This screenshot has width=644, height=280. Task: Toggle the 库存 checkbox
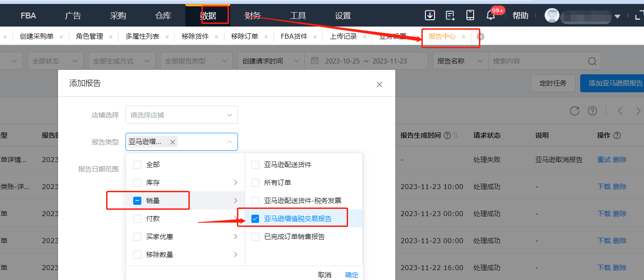tap(137, 183)
